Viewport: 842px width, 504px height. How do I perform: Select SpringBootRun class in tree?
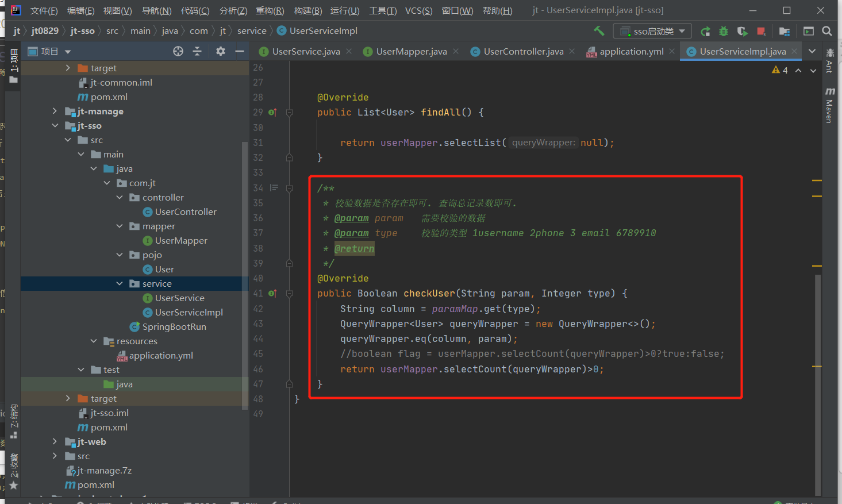[x=174, y=326]
